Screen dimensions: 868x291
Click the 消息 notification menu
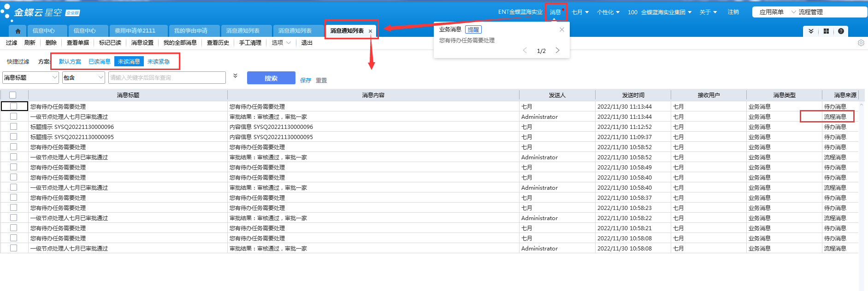(555, 12)
